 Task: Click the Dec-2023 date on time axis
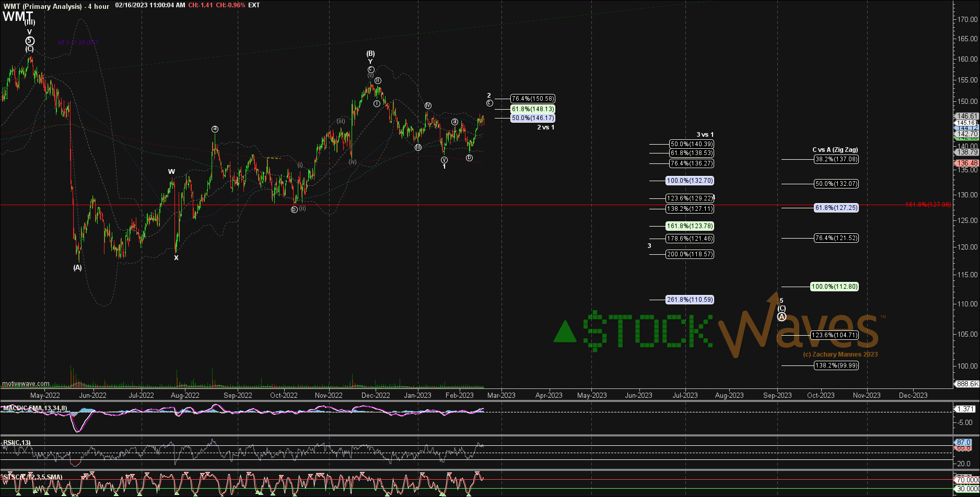(913, 395)
